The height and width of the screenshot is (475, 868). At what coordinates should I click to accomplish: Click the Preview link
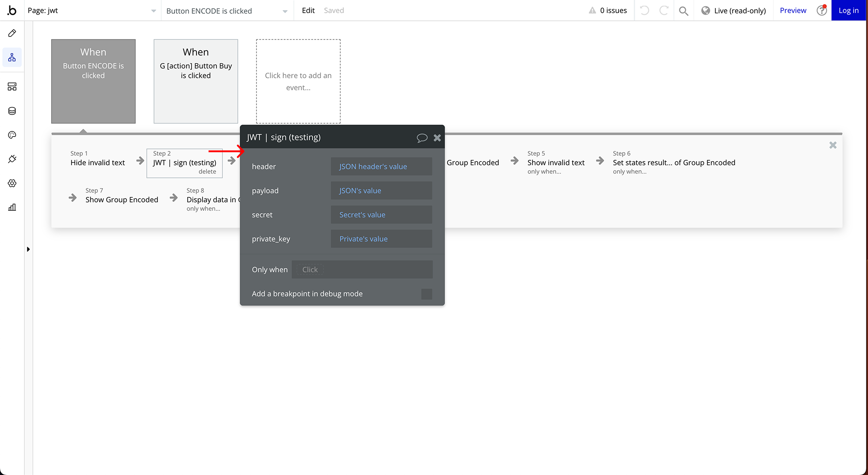point(792,10)
